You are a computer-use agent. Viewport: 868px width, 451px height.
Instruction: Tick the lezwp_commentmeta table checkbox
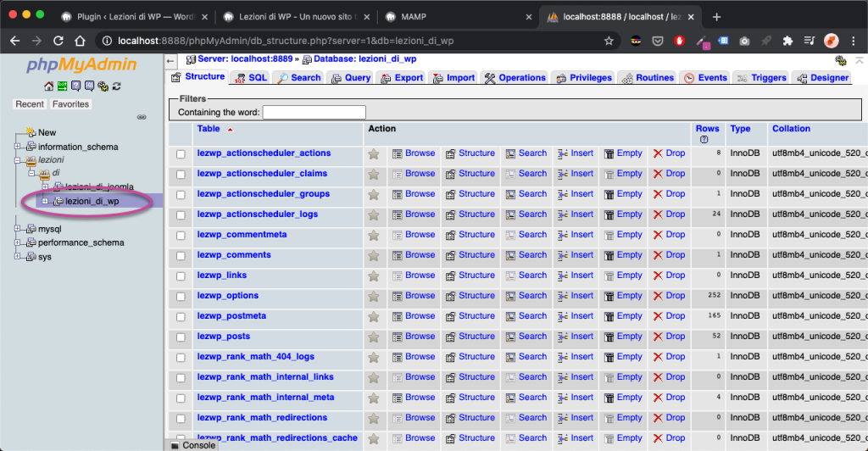click(x=181, y=236)
